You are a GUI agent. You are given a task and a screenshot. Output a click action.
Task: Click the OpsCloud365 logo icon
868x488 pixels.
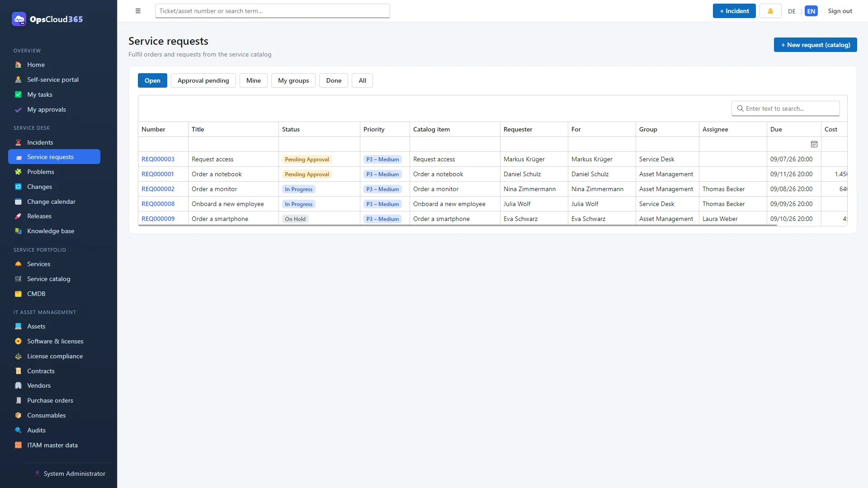tap(19, 19)
